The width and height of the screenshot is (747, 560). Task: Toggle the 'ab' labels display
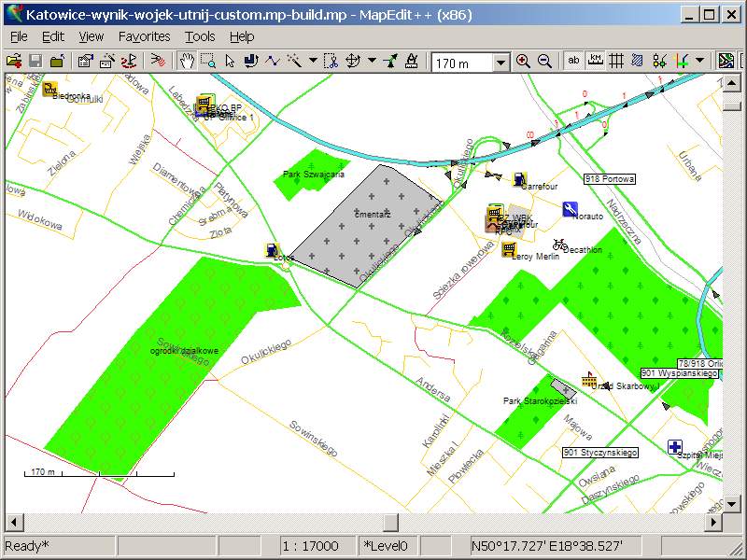tap(573, 62)
